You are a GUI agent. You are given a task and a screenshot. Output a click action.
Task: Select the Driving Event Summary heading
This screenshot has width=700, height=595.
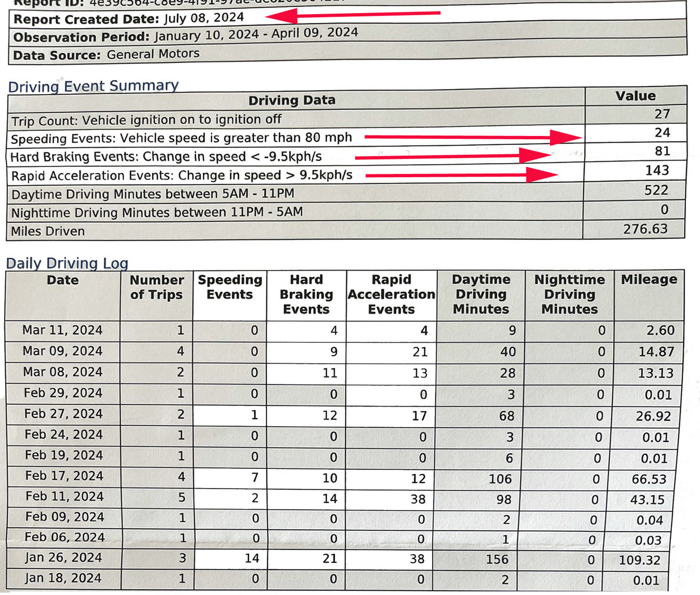point(93,86)
